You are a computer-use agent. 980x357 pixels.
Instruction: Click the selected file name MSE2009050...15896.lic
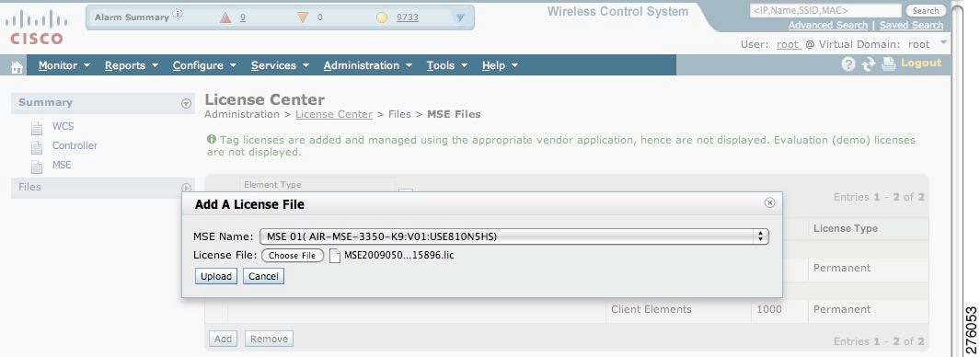click(398, 256)
